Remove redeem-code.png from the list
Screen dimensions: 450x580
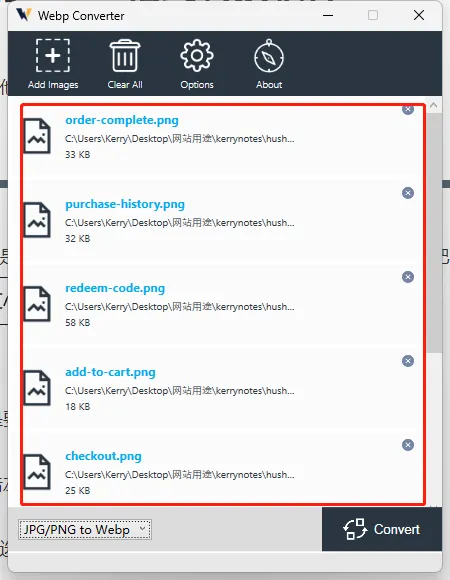(x=408, y=277)
